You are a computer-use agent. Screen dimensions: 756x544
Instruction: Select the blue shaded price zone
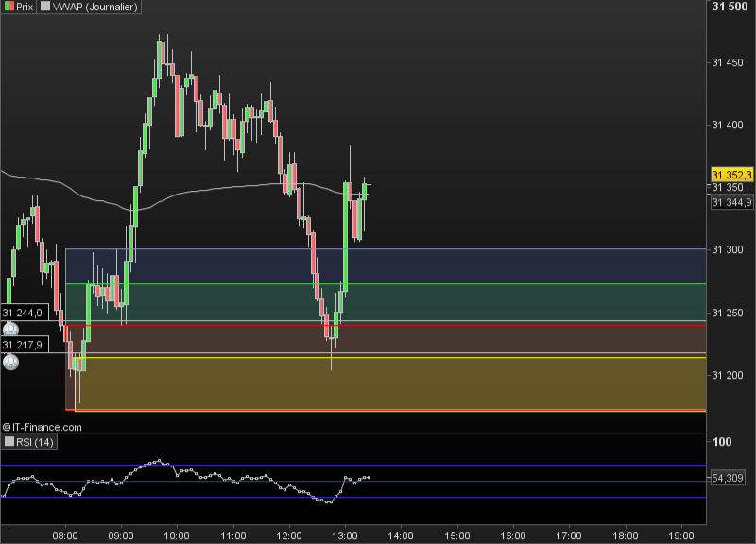pyautogui.click(x=386, y=266)
